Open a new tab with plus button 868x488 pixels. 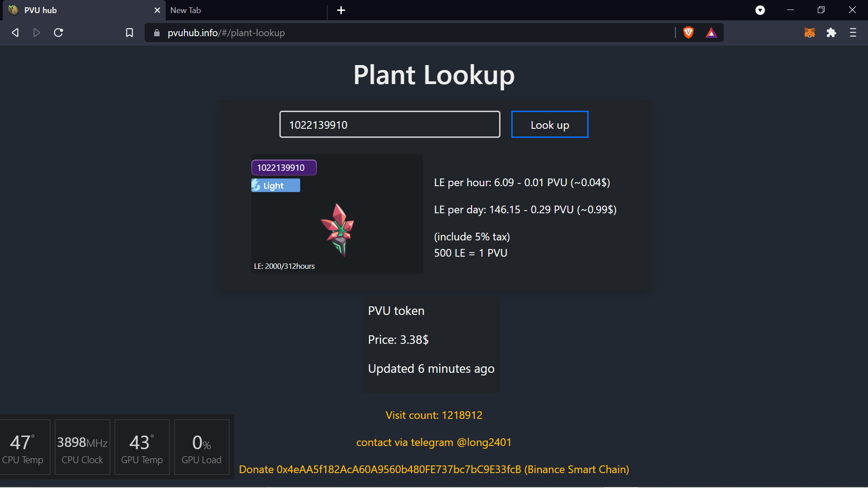point(341,10)
